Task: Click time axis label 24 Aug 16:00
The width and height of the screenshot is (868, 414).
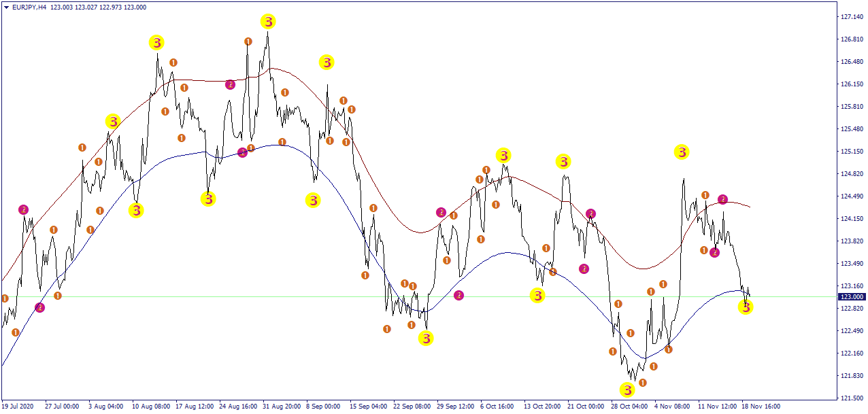Action: click(x=238, y=407)
